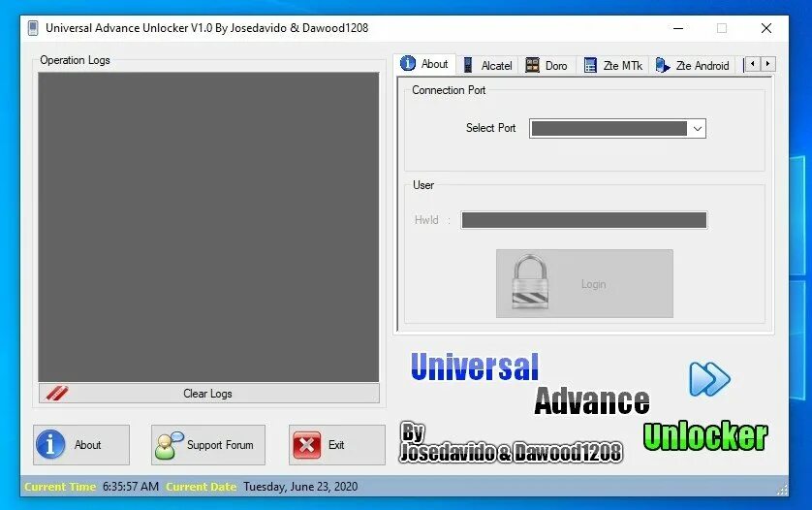The image size is (812, 510).
Task: Click the bottom About button
Action: coord(81,445)
